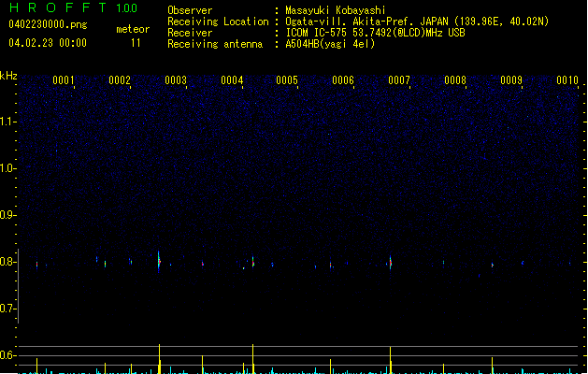Screen dimensions: 588x374
Task: Click the kHz axis unit label
Action: tap(8, 76)
